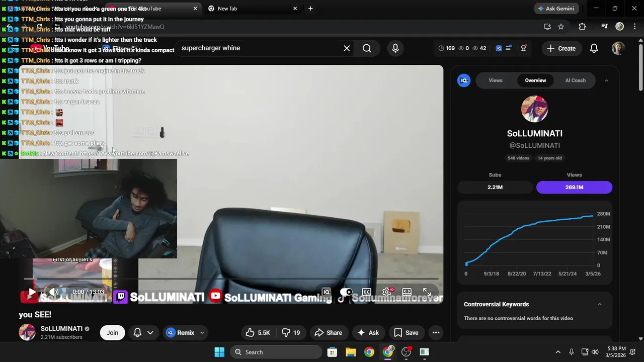Image resolution: width=644 pixels, height=362 pixels.
Task: Open a new browser tab with plus
Action: tap(310, 9)
